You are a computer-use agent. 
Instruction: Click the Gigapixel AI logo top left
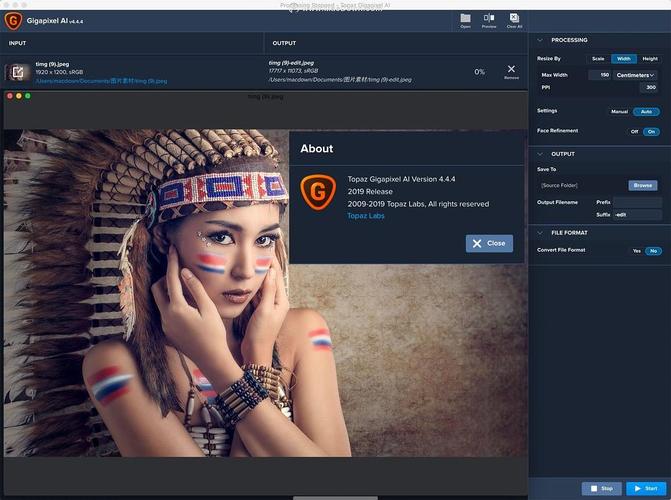(13, 20)
